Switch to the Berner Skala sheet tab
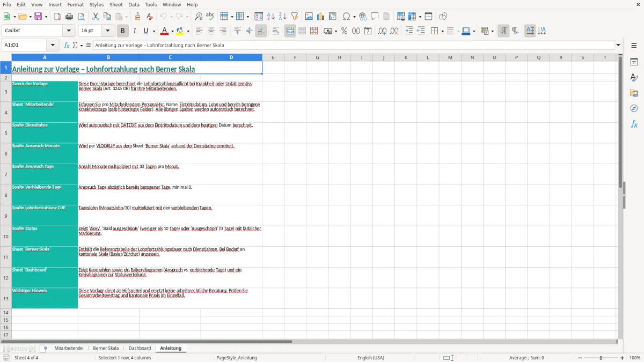 coord(106,349)
